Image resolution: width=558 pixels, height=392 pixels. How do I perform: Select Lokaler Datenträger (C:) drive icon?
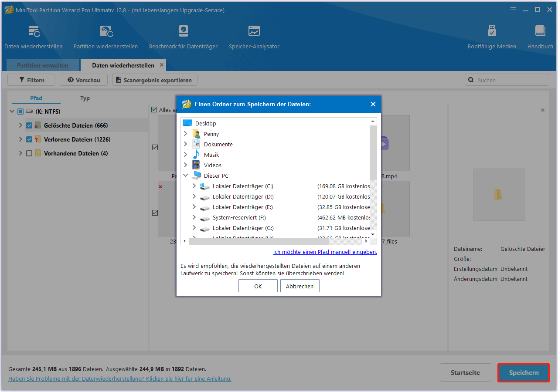[204, 186]
